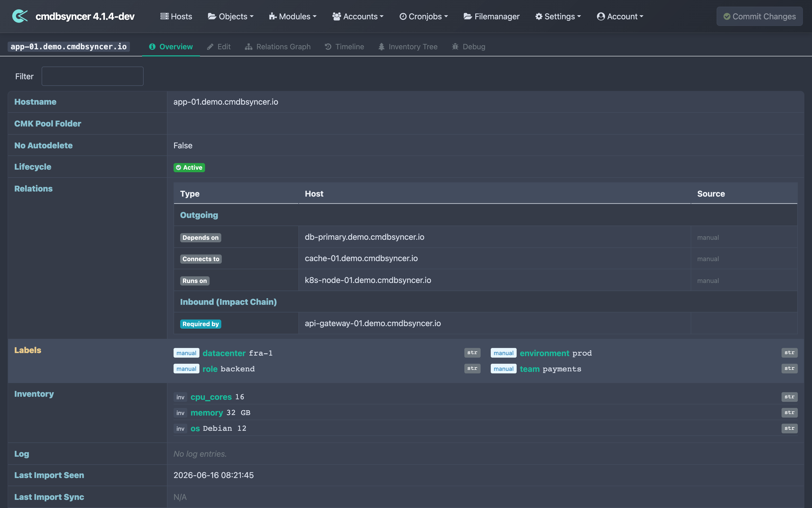Expand the Account dropdown
812x508 pixels.
point(620,16)
